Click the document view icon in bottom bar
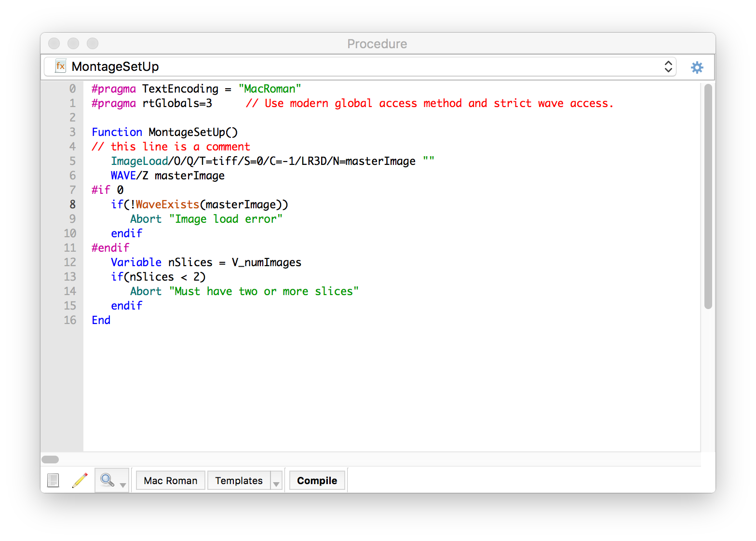This screenshot has width=756, height=541. [53, 480]
